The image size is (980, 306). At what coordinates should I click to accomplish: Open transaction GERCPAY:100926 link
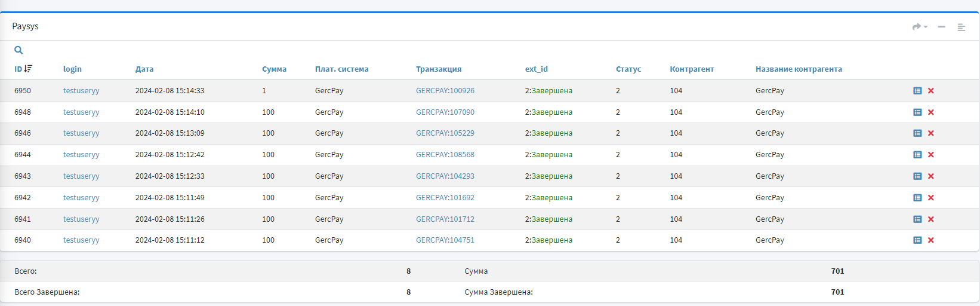(445, 91)
